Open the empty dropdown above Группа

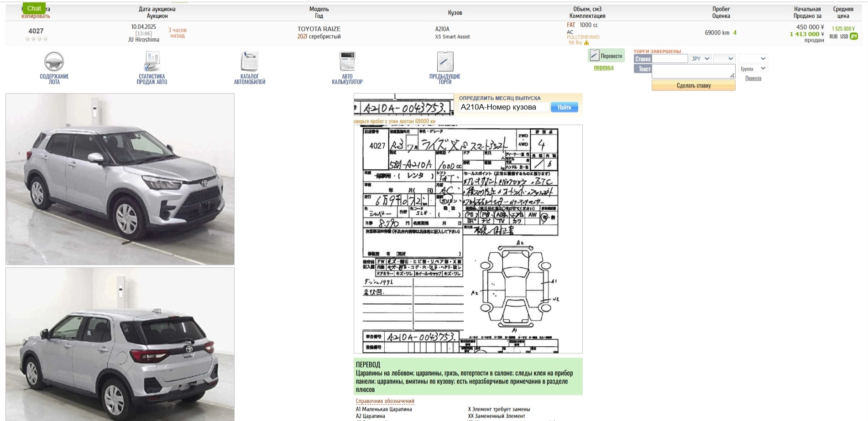753,58
